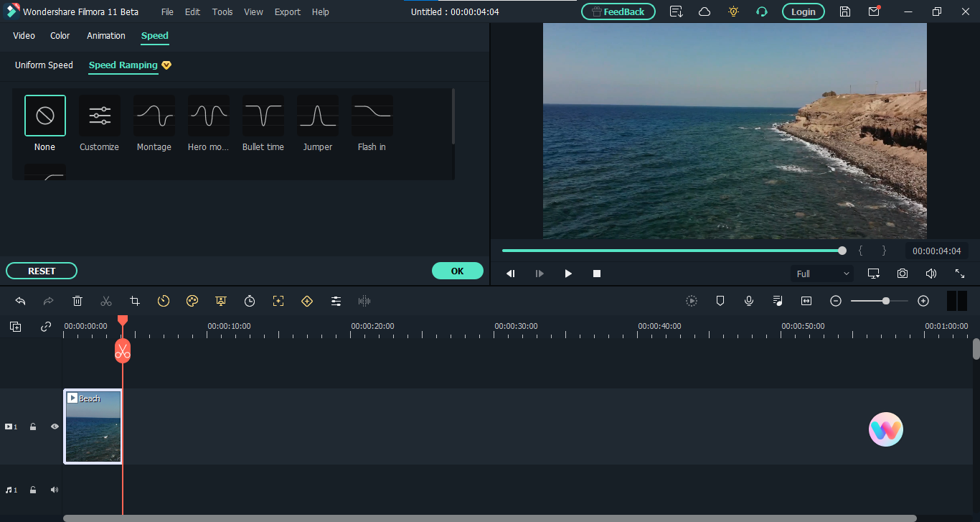
Task: Open the Full preview quality dropdown
Action: [x=823, y=274]
